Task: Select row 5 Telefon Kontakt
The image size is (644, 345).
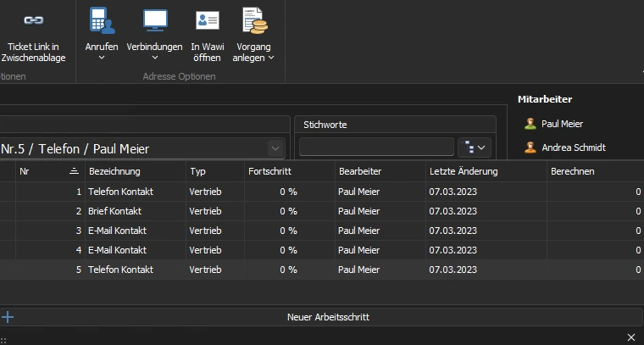Action: tap(322, 270)
